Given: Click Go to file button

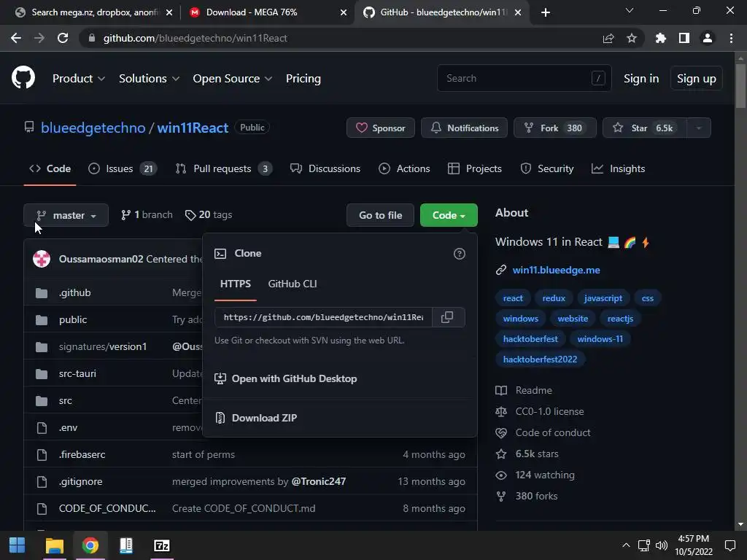Looking at the screenshot, I should tap(380, 215).
